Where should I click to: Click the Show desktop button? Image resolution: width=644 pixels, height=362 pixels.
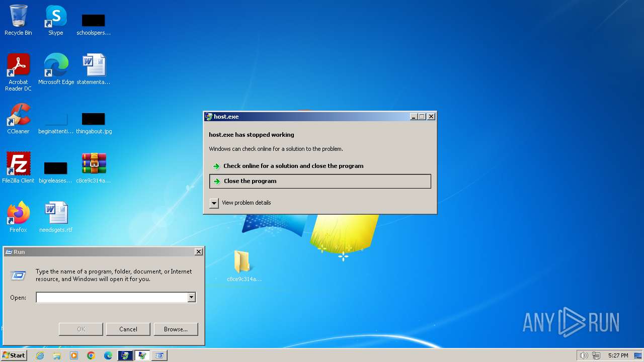638,355
